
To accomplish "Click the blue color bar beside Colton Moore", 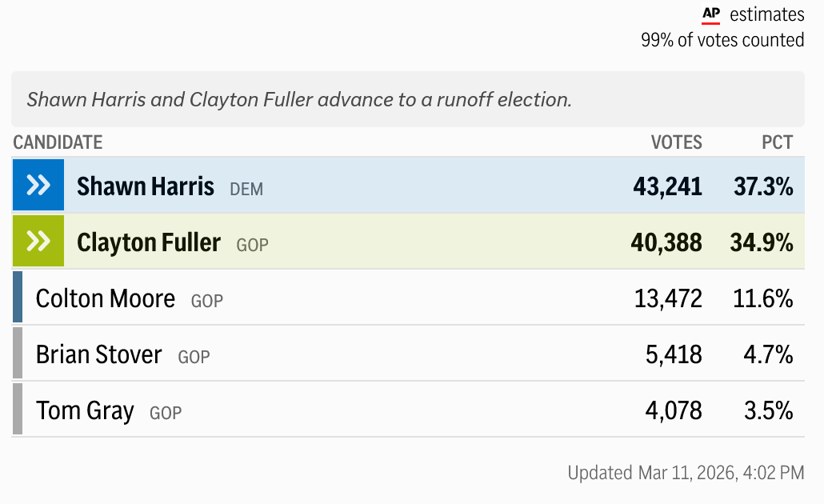I will pos(18,298).
